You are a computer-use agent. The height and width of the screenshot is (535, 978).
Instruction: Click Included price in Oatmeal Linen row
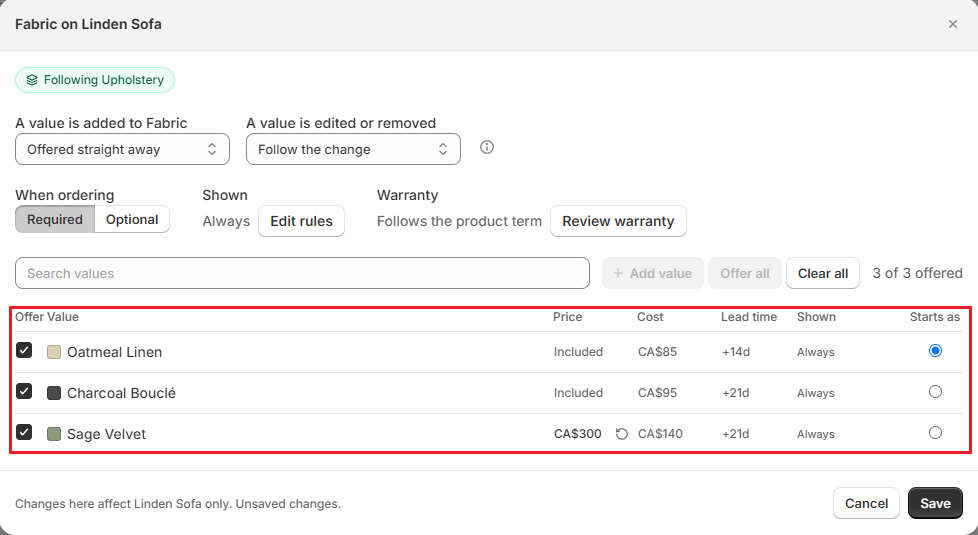(578, 352)
